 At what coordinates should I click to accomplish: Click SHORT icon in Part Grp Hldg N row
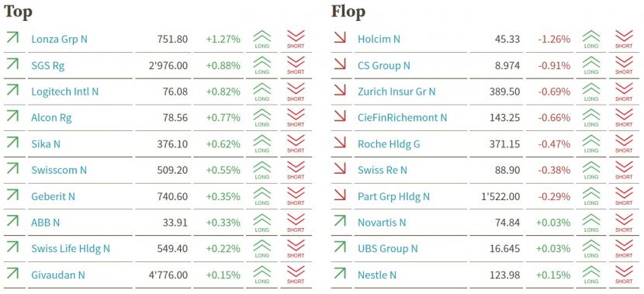pos(624,196)
